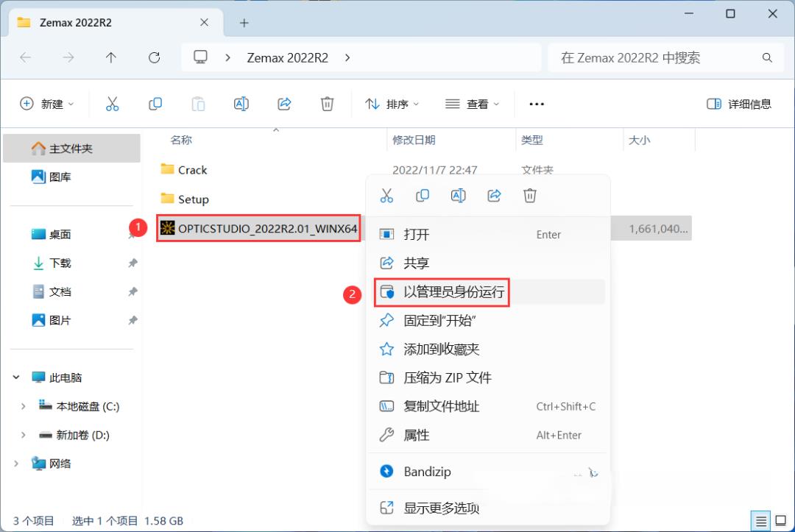
Task: Select the Crack folder
Action: pos(183,170)
